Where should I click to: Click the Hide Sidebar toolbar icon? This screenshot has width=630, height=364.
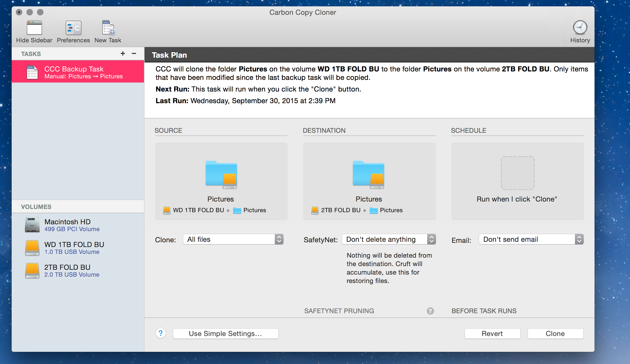[x=34, y=28]
